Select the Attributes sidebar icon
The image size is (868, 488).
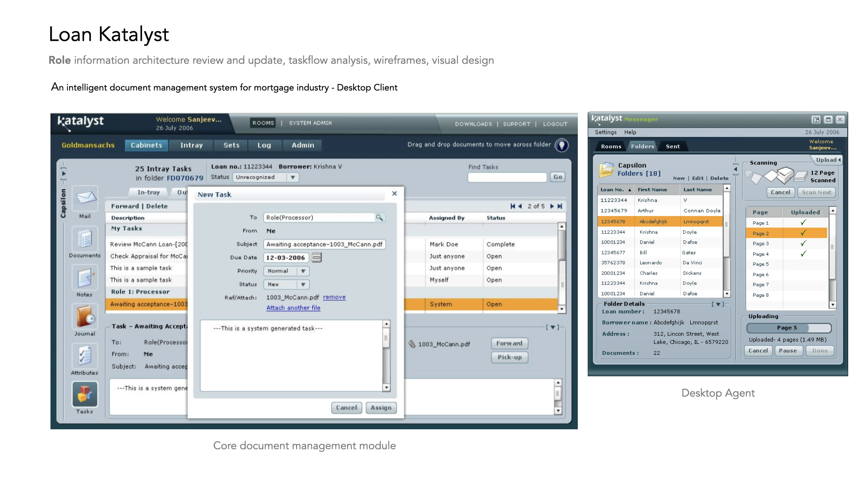pos(85,356)
